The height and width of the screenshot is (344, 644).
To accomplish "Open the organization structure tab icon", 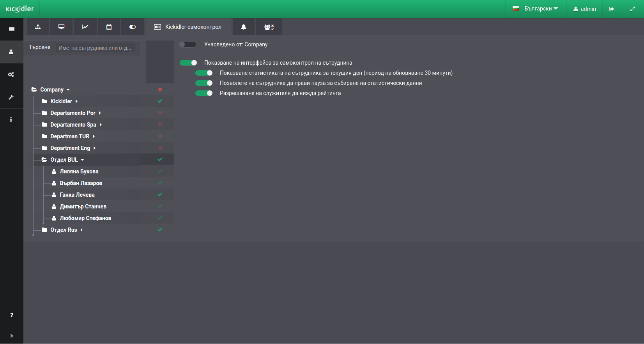I will click(38, 27).
